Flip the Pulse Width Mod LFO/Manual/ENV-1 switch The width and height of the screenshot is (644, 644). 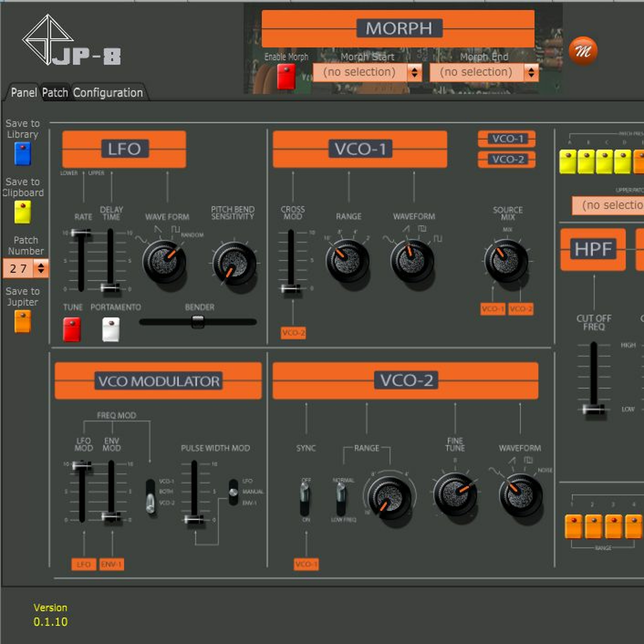tap(234, 492)
